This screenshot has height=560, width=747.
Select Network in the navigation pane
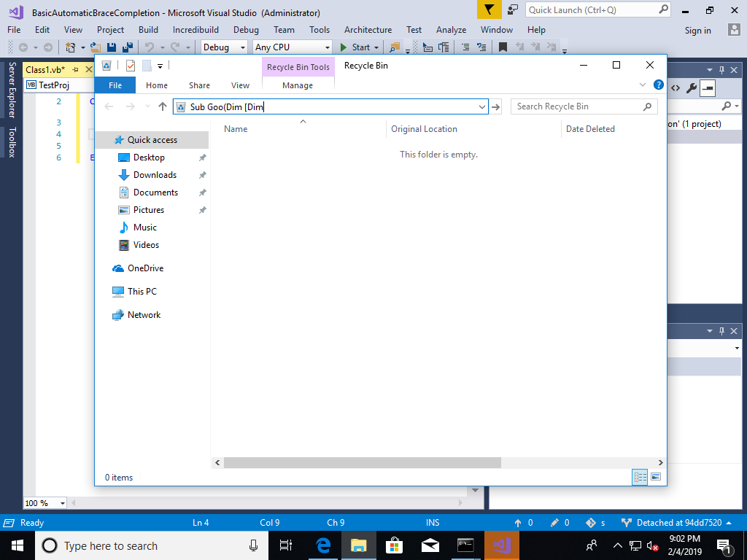tap(144, 315)
